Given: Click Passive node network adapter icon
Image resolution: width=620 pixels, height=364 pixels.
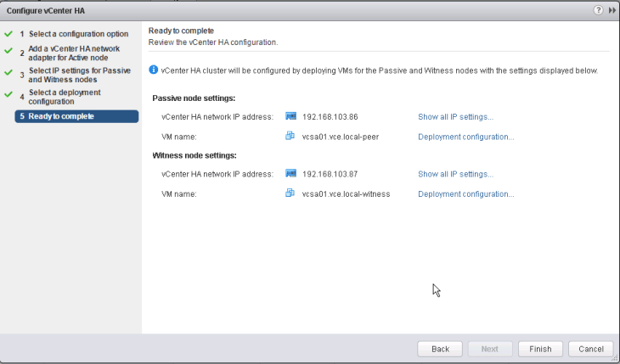Looking at the screenshot, I should 290,116.
